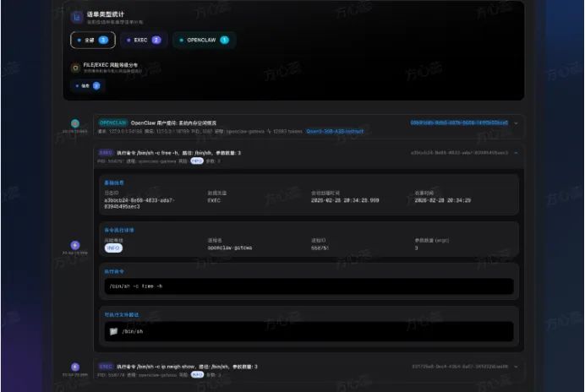Click the statistics chart icon beside 语单类型统计
Screen dimensions: 585x392
point(78,17)
